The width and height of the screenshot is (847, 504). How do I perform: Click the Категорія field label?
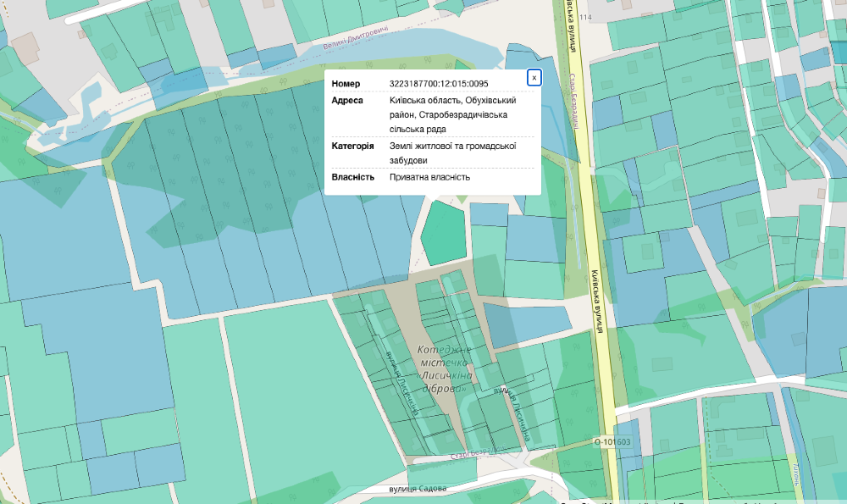[352, 146]
